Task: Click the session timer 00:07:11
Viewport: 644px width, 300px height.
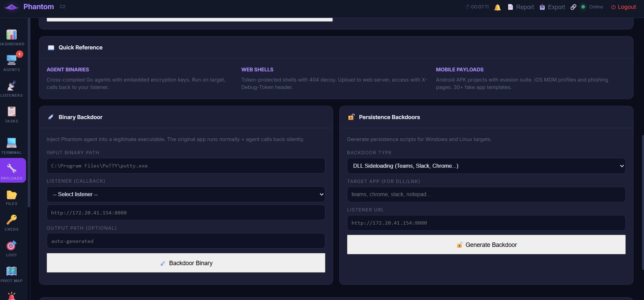Action: pyautogui.click(x=477, y=7)
